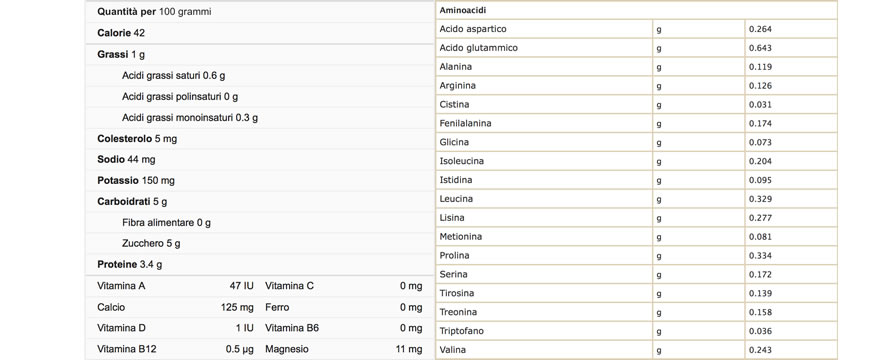Click the Carboidrati 5 g row
The height and width of the screenshot is (360, 870).
260,202
